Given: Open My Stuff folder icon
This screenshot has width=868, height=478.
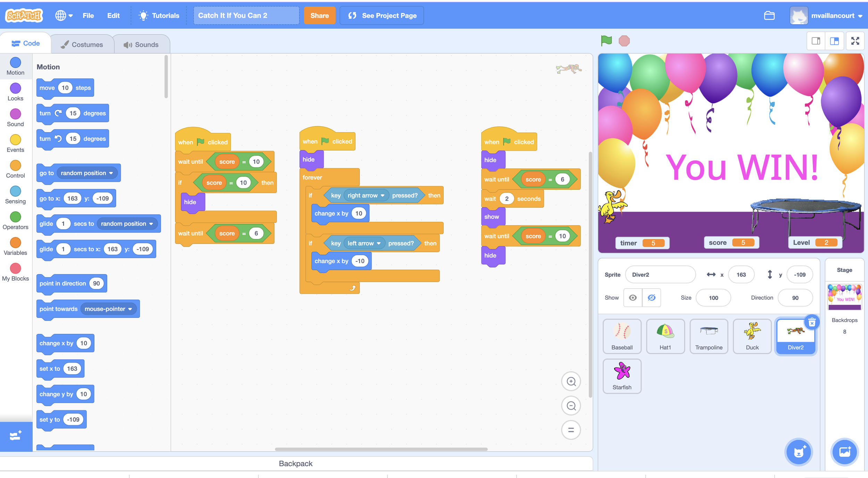Looking at the screenshot, I should coord(769,16).
